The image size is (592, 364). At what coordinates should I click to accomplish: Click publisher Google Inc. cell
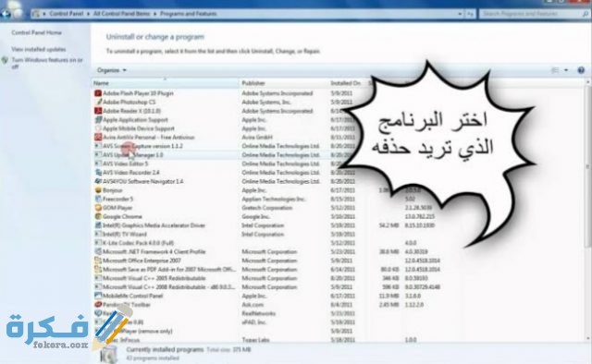[255, 216]
